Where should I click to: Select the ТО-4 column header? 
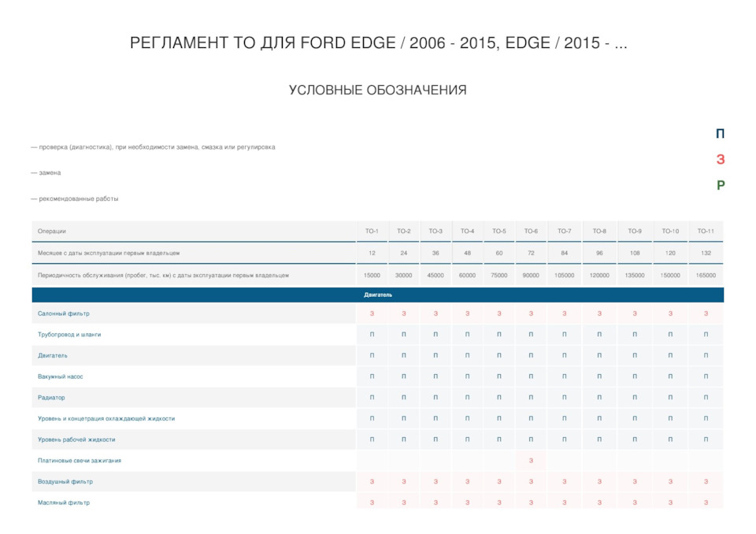point(467,231)
